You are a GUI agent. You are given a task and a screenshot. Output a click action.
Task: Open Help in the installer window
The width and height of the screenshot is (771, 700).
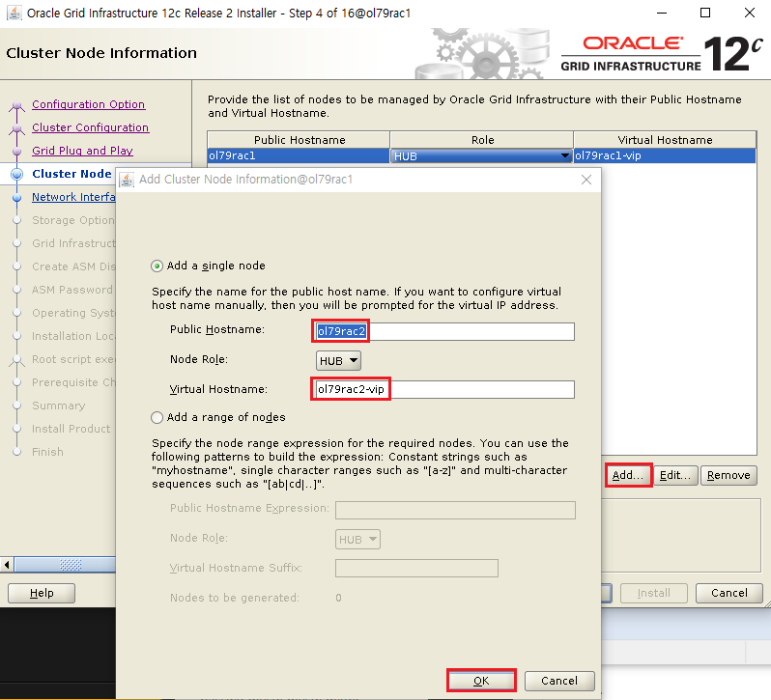click(x=42, y=593)
